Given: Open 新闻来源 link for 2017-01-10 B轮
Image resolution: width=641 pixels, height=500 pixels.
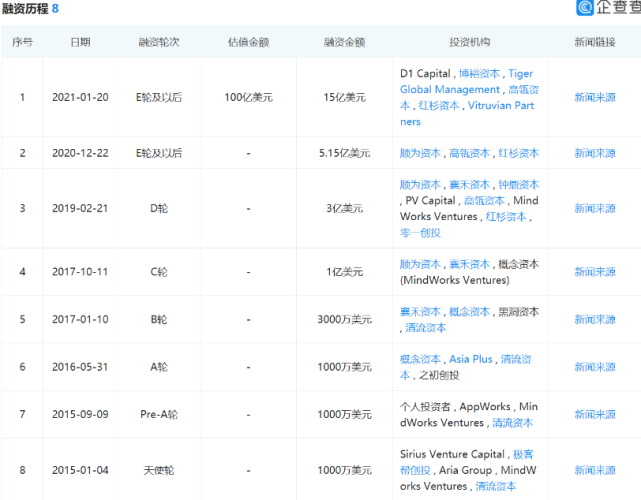Looking at the screenshot, I should (595, 319).
